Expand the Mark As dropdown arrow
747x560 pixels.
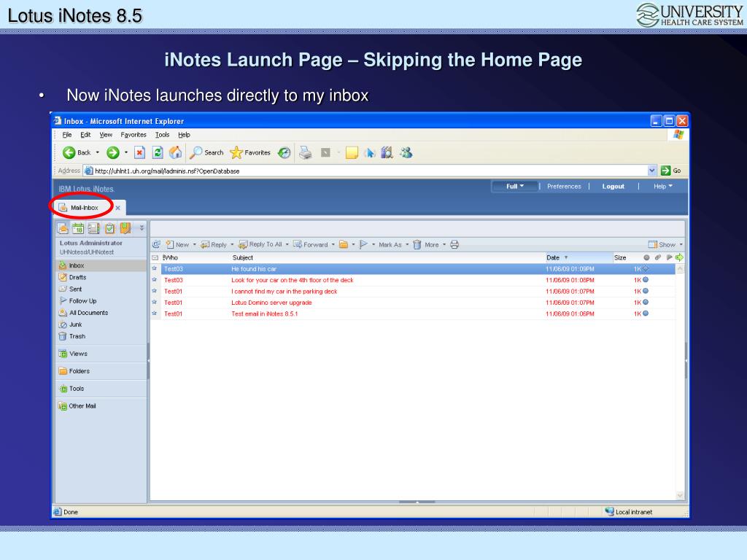click(407, 245)
